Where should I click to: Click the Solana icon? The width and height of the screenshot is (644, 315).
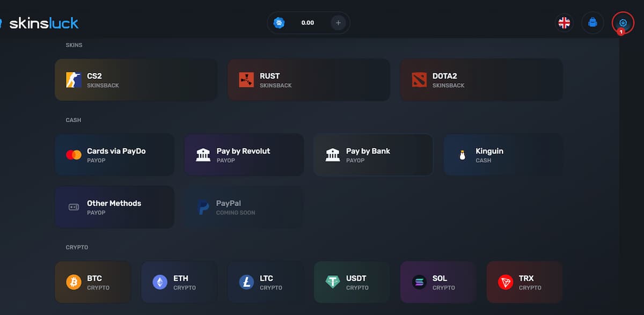419,282
